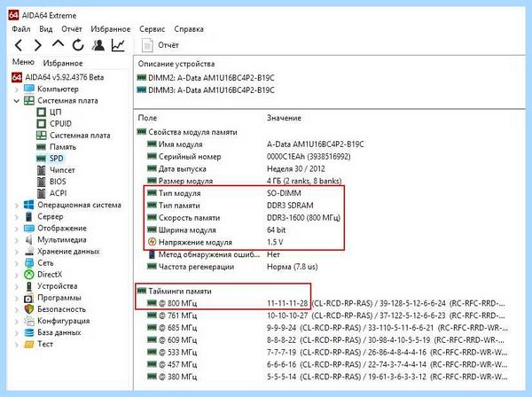Go forward with the right arrow toolbar icon
This screenshot has height=397, width=532.
(38, 45)
